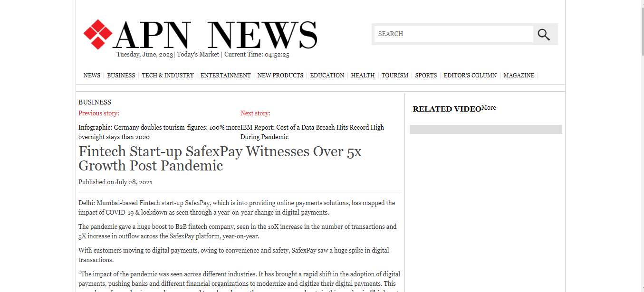Click inside the SEARCH input field
The height and width of the screenshot is (292, 644).
453,34
